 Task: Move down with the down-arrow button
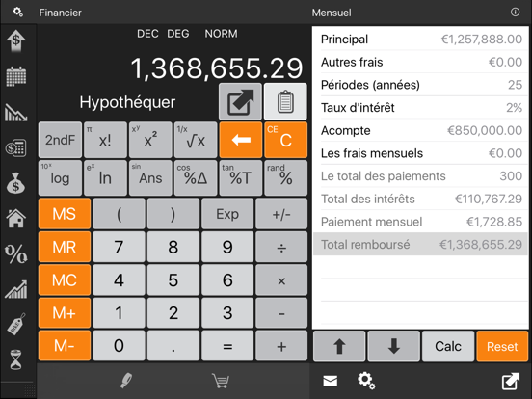[x=393, y=346]
